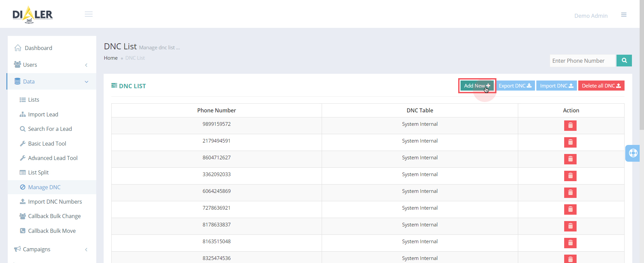Select phone number 8325474536 cell

coord(217,258)
